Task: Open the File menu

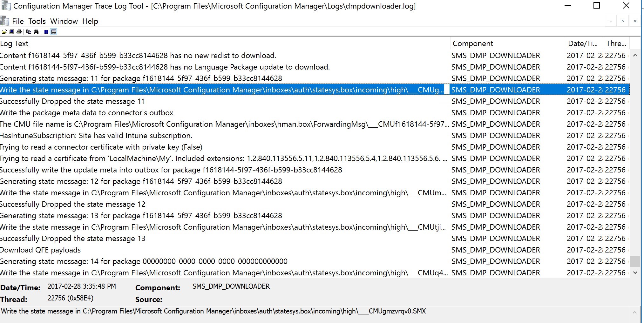Action: pos(18,21)
